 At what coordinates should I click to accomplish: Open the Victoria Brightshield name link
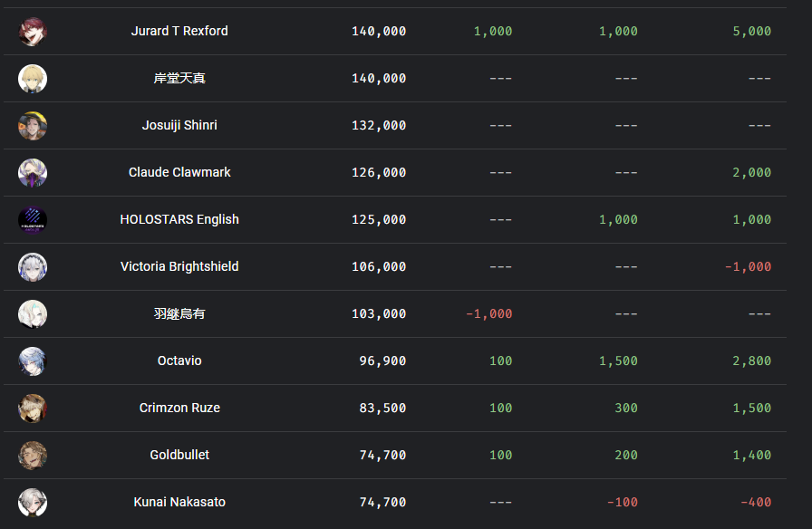pyautogui.click(x=179, y=266)
